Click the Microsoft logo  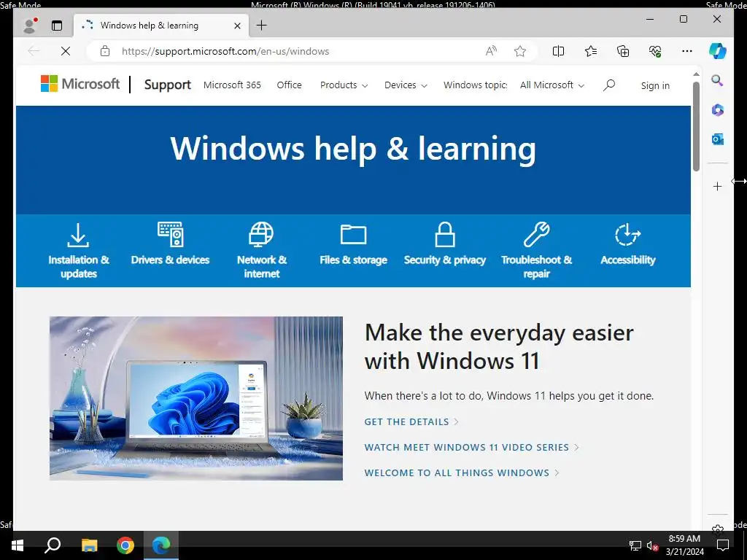pyautogui.click(x=80, y=84)
